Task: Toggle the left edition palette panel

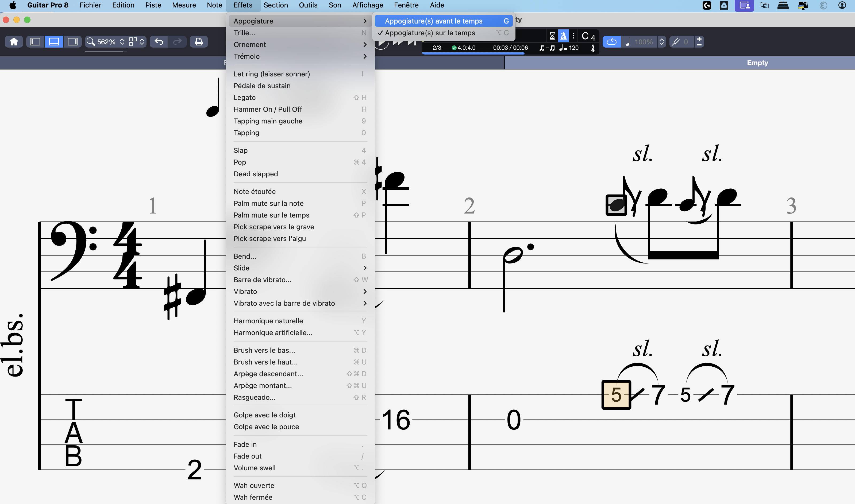Action: tap(35, 41)
